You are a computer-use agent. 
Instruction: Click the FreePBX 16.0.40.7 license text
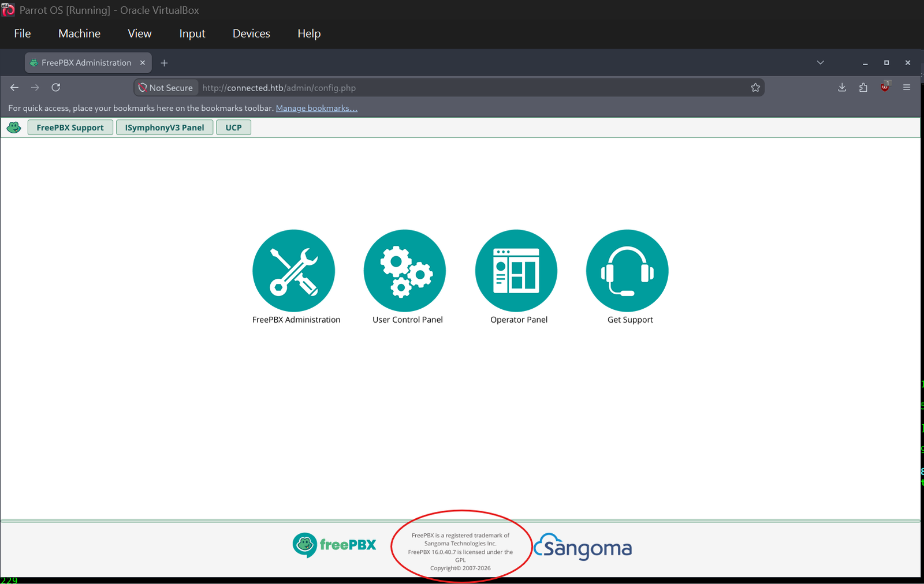(460, 556)
